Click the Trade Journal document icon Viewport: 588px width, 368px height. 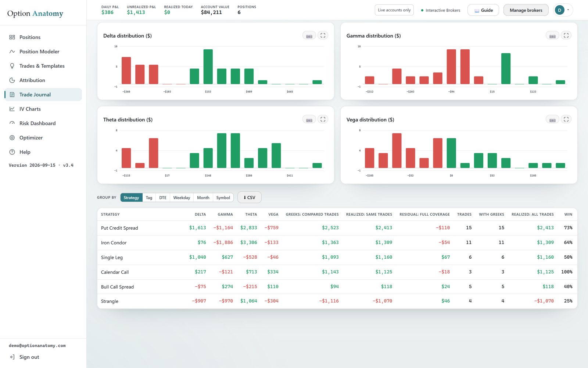click(x=12, y=95)
